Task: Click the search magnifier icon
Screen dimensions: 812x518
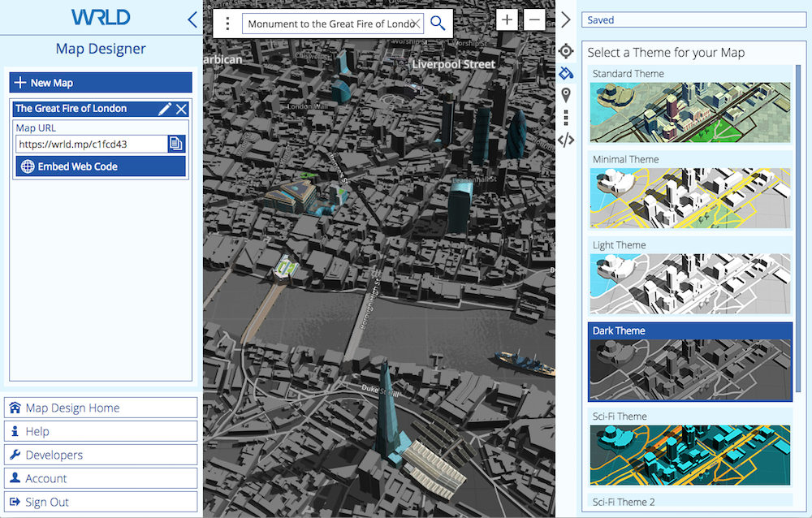Action: pyautogui.click(x=438, y=24)
